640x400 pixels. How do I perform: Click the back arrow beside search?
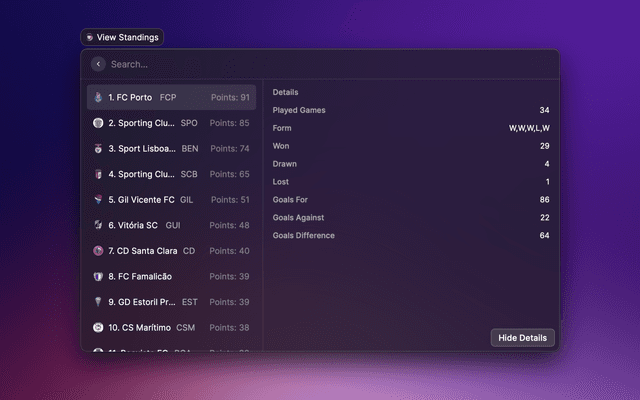tap(98, 64)
